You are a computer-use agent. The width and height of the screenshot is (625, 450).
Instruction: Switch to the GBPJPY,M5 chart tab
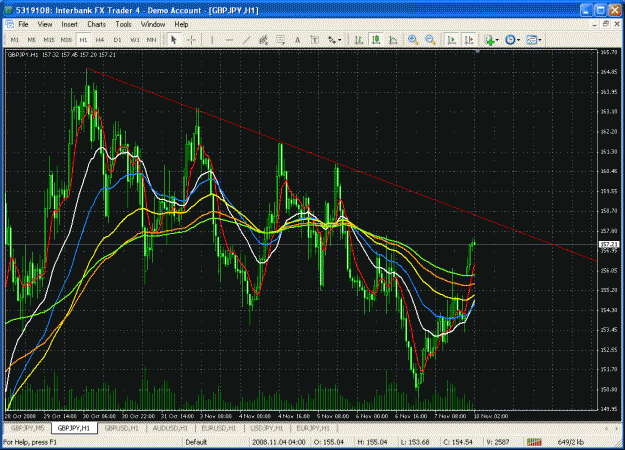(x=28, y=428)
